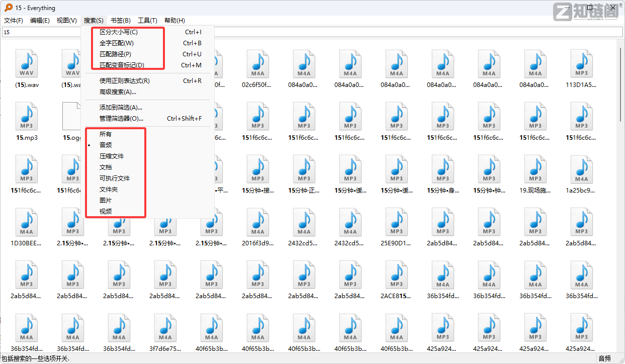Open the 视图 menu
The height and width of the screenshot is (364, 625).
tap(66, 21)
